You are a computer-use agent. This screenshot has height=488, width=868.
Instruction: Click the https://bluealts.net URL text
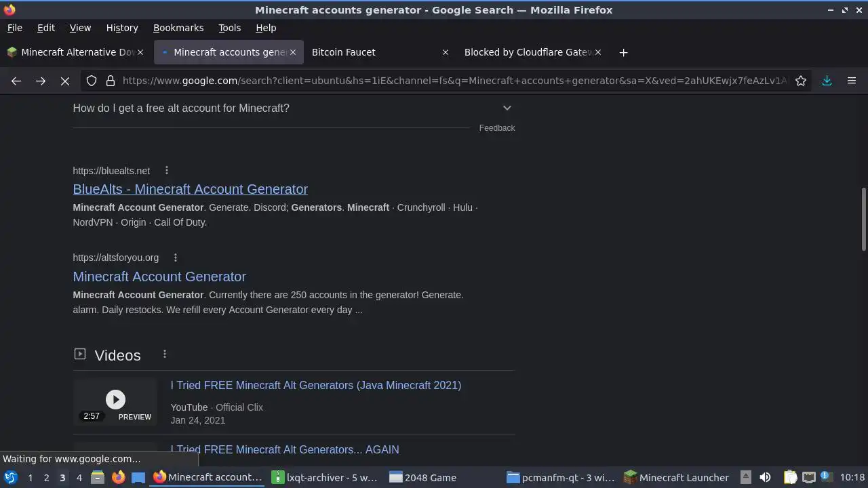pos(111,171)
